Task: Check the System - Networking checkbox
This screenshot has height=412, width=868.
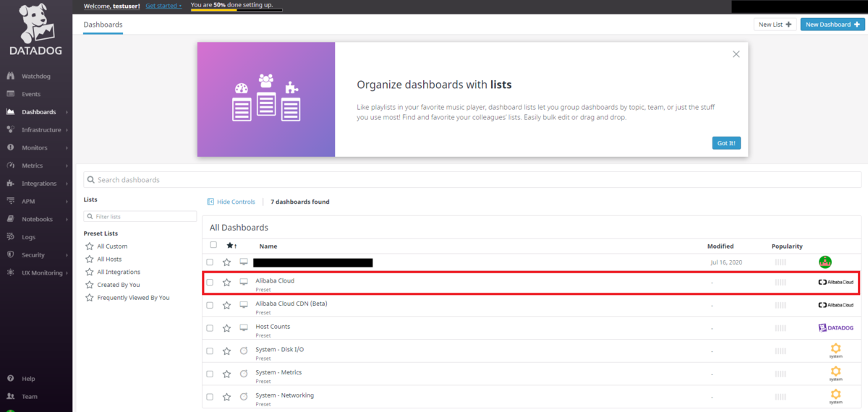Action: tap(210, 396)
